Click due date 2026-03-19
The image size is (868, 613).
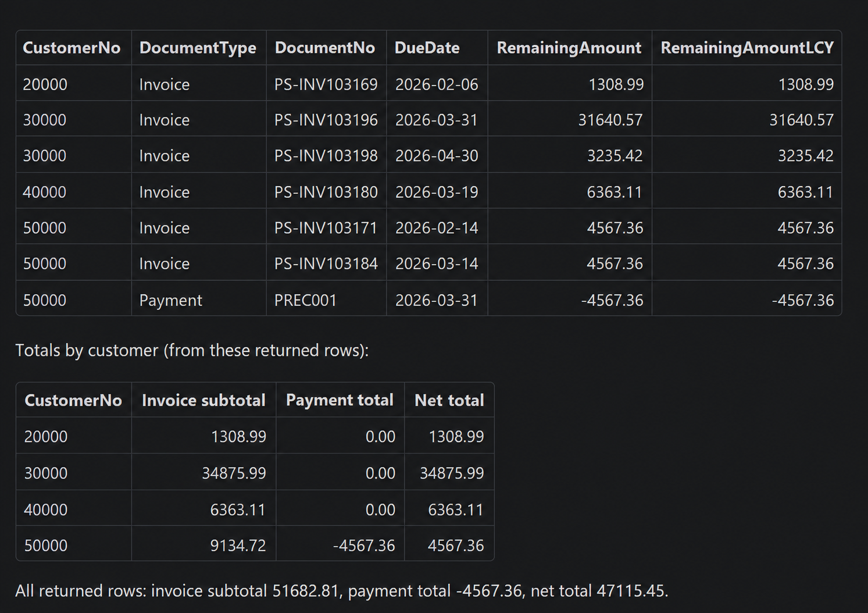point(437,192)
